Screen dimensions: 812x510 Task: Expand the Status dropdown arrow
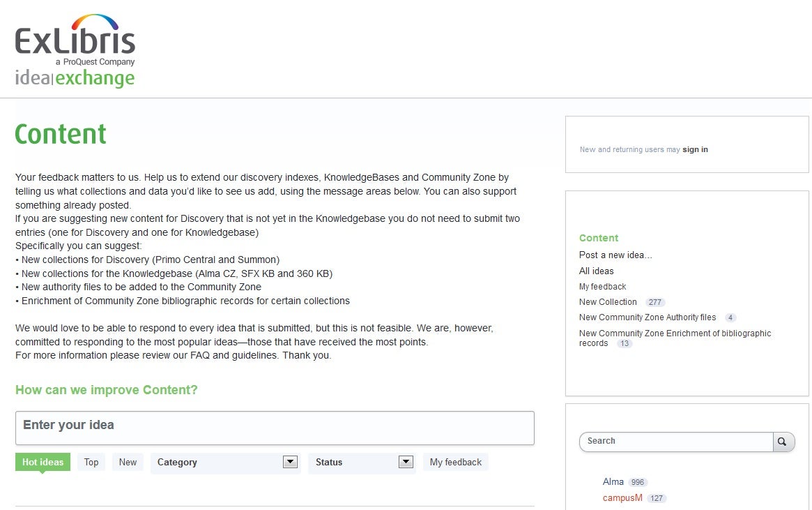406,462
